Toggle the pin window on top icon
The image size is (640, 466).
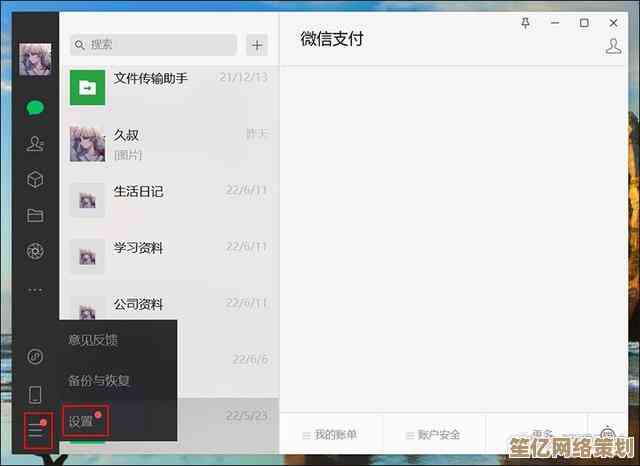526,22
